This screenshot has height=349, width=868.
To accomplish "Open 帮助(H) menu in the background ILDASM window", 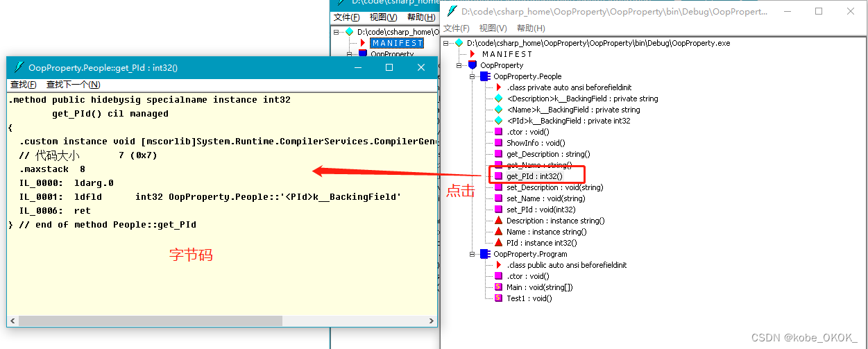I will 422,17.
